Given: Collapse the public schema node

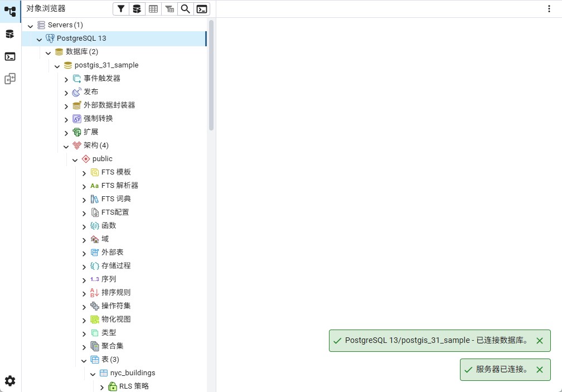Looking at the screenshot, I should (75, 159).
